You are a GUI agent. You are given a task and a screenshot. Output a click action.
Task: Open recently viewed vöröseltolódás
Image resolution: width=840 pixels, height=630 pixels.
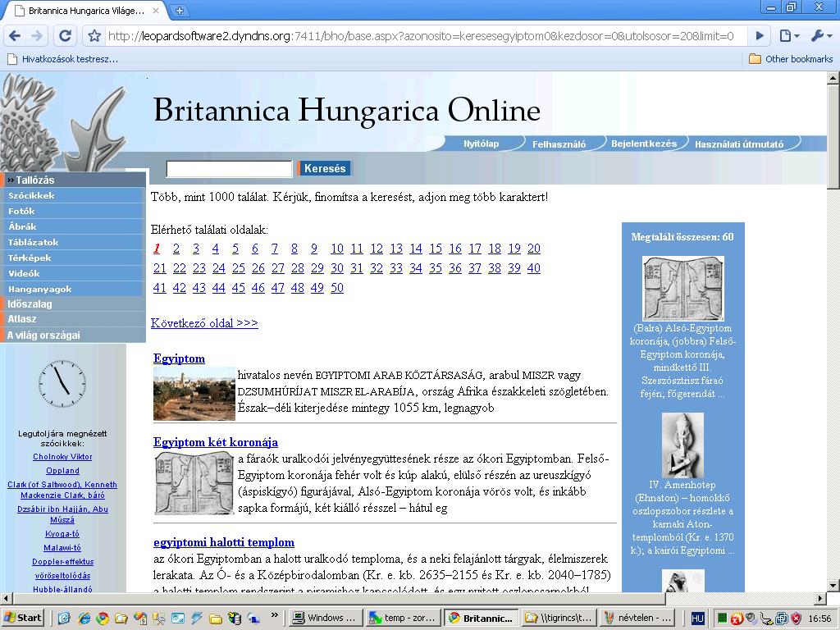tap(62, 576)
